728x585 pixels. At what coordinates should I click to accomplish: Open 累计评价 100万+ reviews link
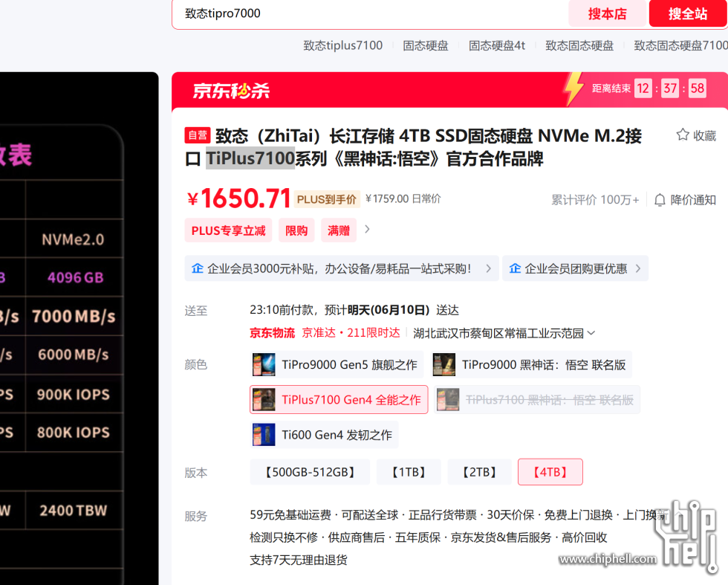click(595, 200)
